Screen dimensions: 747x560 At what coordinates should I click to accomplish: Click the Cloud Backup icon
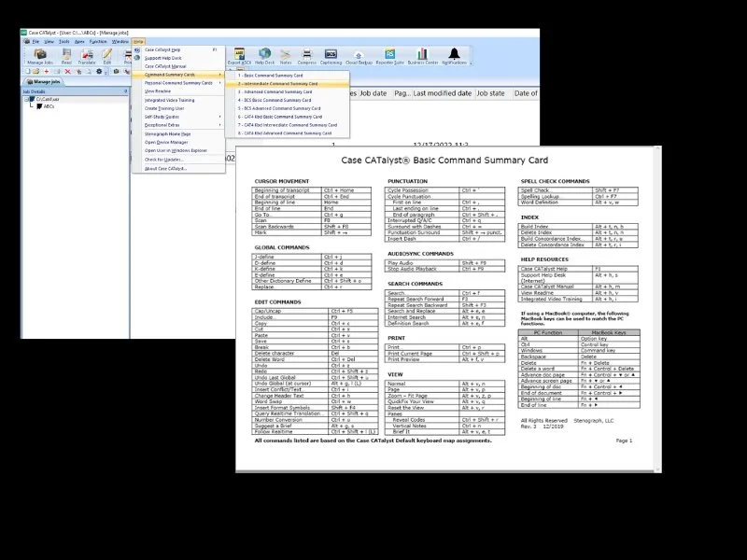pos(359,57)
